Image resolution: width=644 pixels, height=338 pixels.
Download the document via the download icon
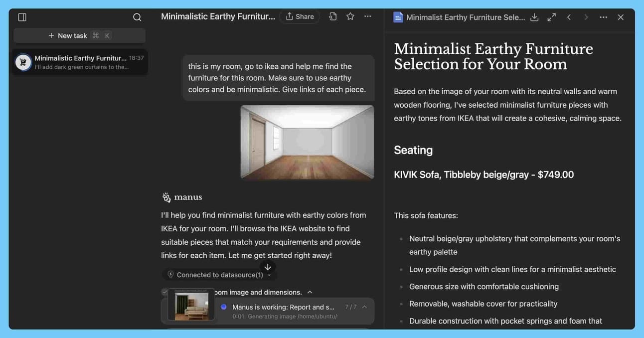[x=534, y=17]
